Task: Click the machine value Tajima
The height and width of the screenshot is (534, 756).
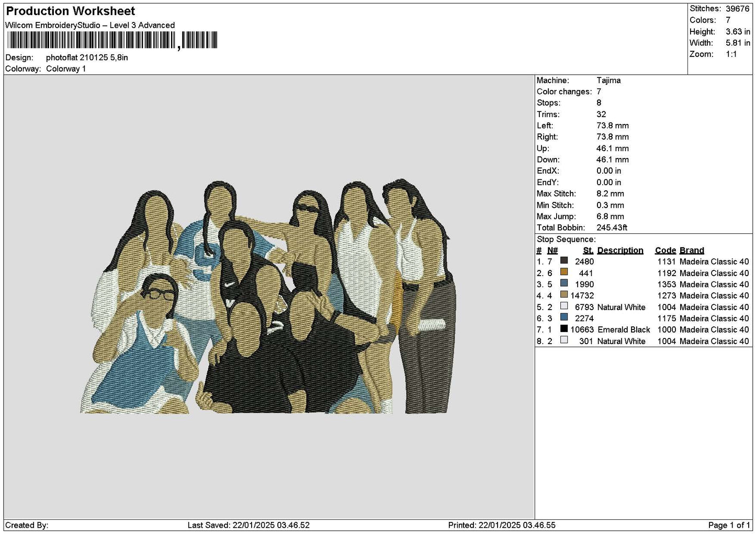Action: point(608,81)
